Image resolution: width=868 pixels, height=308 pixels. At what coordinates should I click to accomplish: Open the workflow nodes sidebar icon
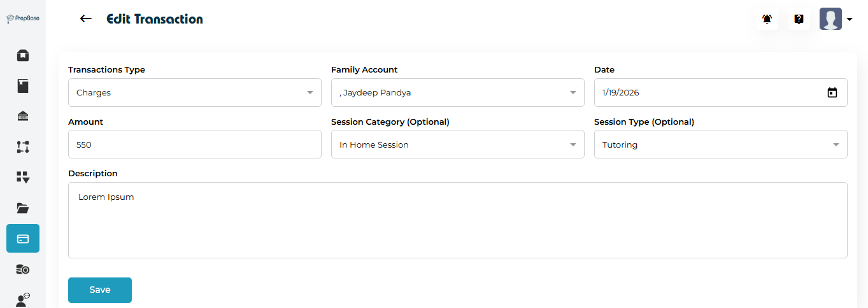pyautogui.click(x=23, y=147)
